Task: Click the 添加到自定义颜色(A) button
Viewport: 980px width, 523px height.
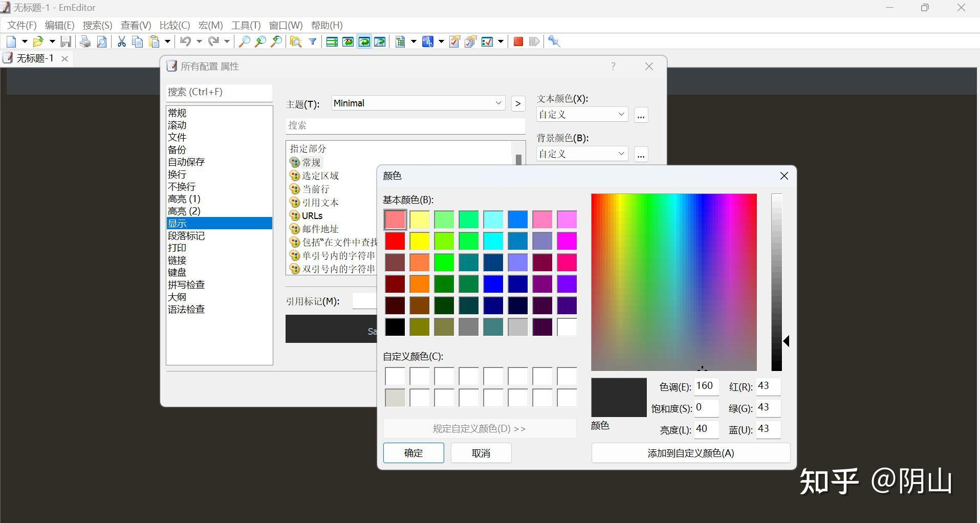Action: [x=690, y=453]
